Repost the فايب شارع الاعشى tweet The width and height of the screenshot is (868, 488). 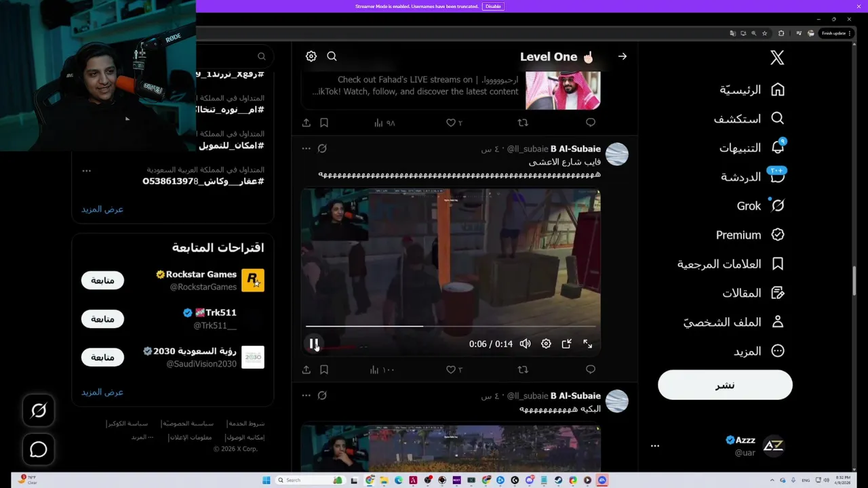pos(523,369)
